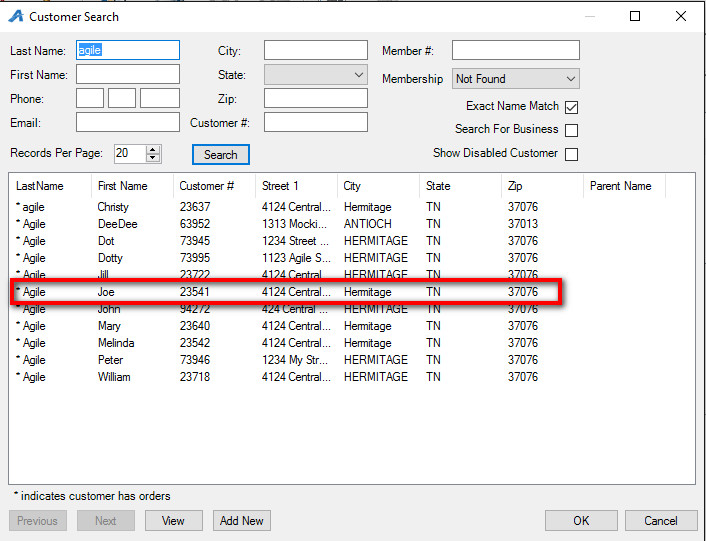706x541 pixels.
Task: Click the First Name input field
Action: pos(128,74)
